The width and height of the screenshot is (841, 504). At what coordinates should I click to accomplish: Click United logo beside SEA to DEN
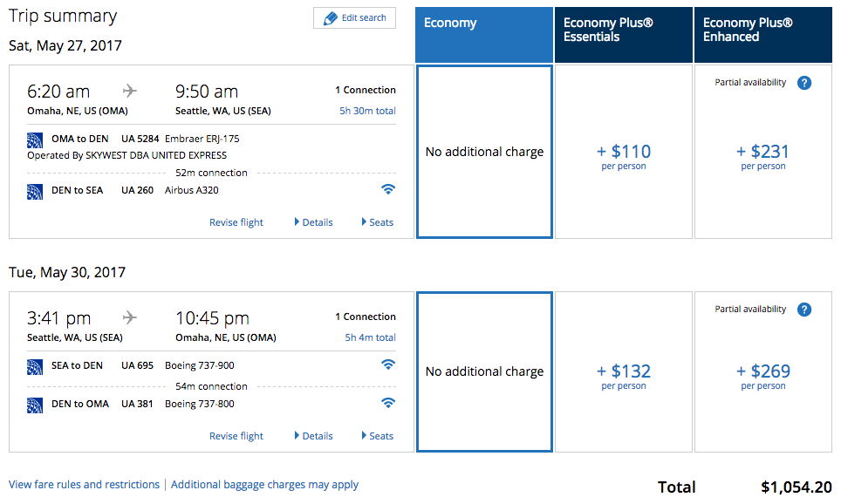(35, 367)
